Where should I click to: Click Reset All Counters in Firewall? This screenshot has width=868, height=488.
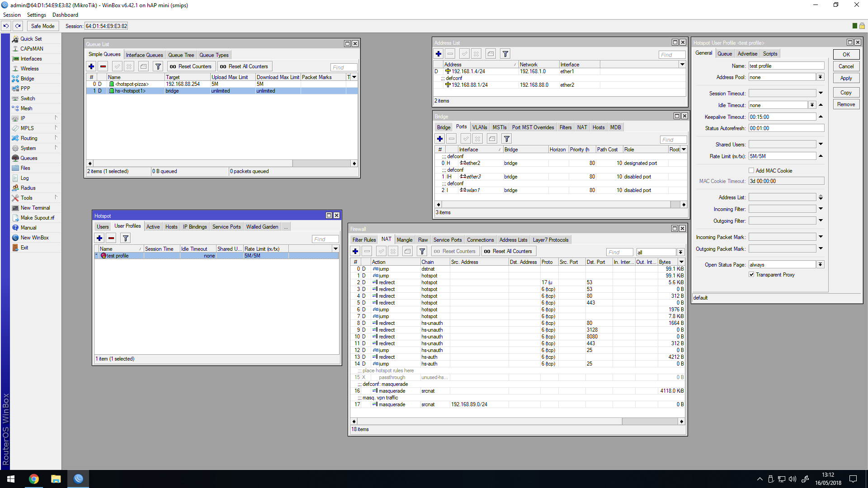point(508,251)
